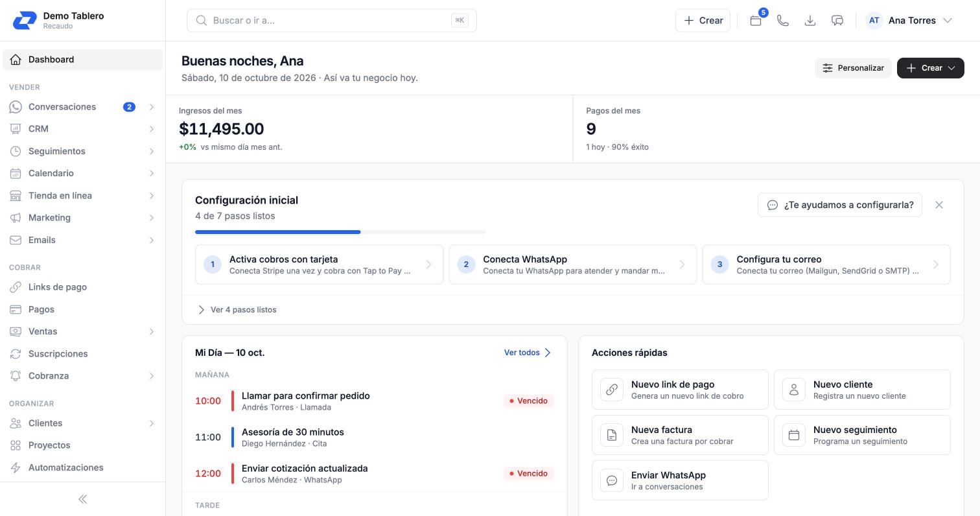Click the Pagos del mes 9 card
This screenshot has width=980, height=516.
coord(776,129)
